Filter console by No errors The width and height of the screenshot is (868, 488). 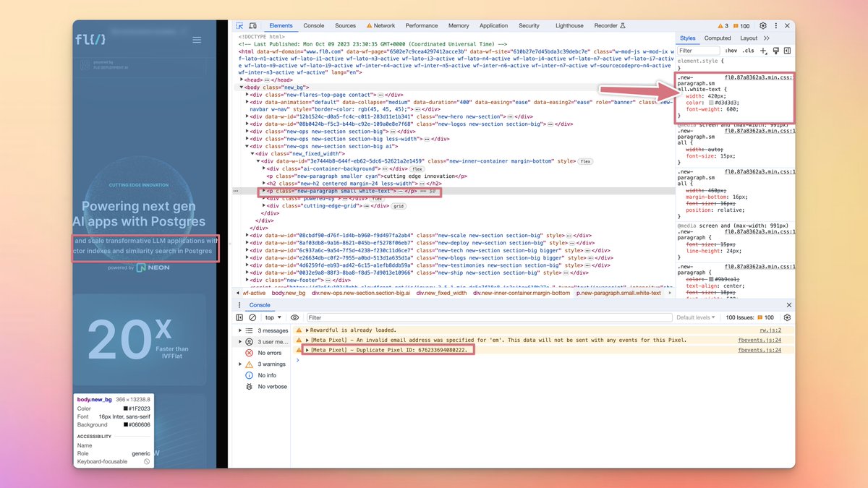pos(263,353)
